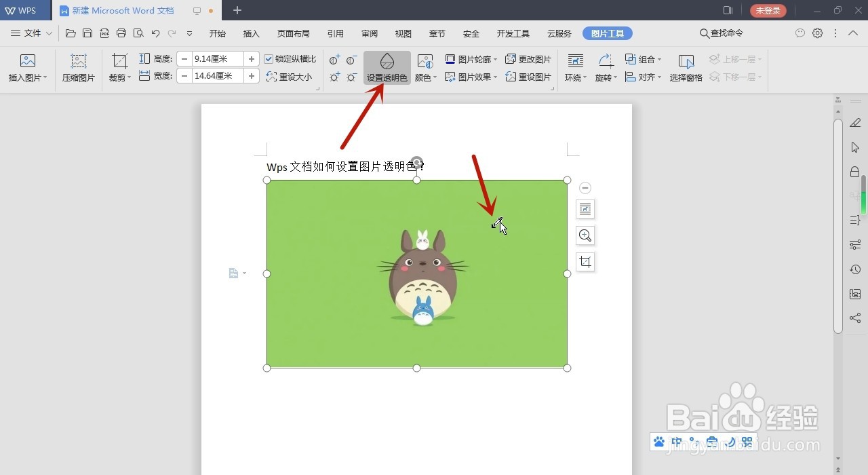This screenshot has height=475, width=868.
Task: Click the Set Transparent Color (设置透明色) tool
Action: (387, 68)
